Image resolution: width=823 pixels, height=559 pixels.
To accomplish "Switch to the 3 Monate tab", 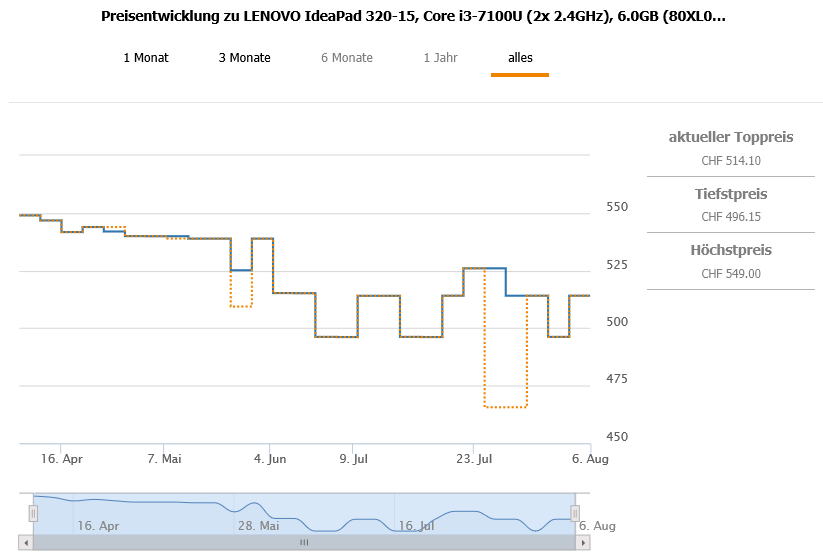I will [x=244, y=58].
